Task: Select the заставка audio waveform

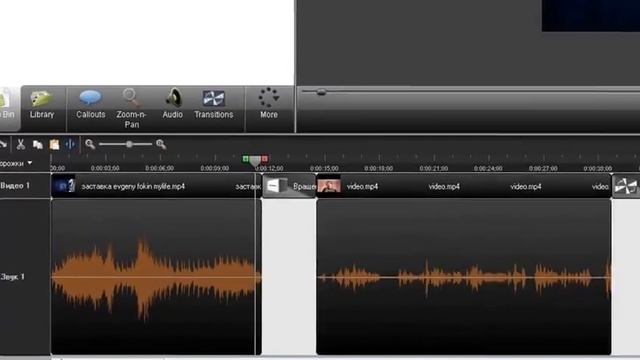Action: tap(156, 277)
